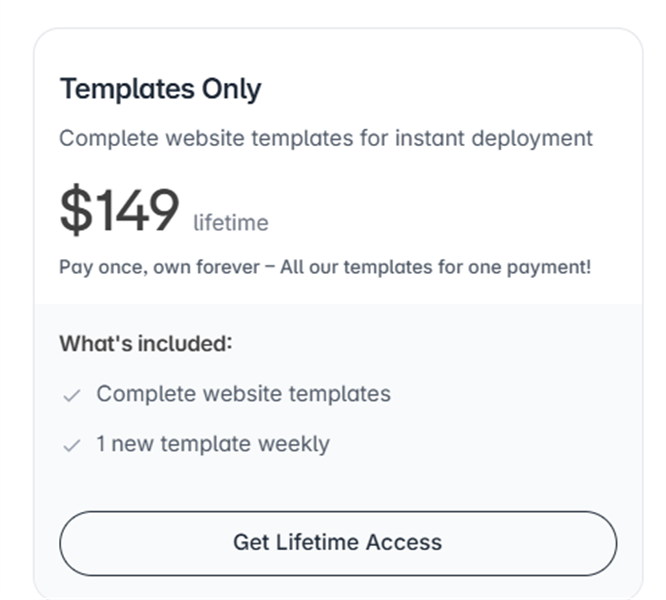The height and width of the screenshot is (600, 666).
Task: Click the checkmark beside 1 new template weekly
Action: (71, 446)
